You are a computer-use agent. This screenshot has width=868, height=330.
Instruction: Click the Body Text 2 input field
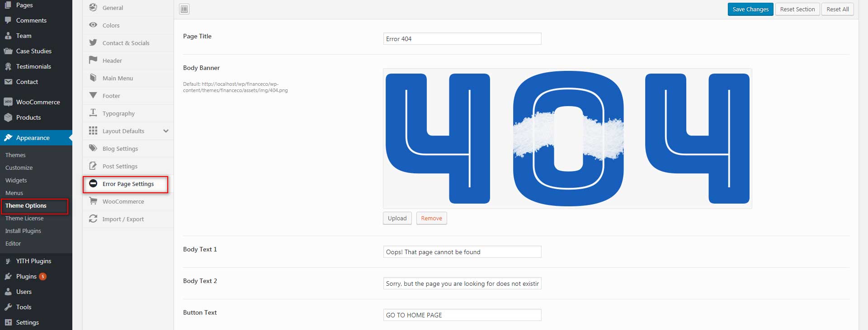462,284
